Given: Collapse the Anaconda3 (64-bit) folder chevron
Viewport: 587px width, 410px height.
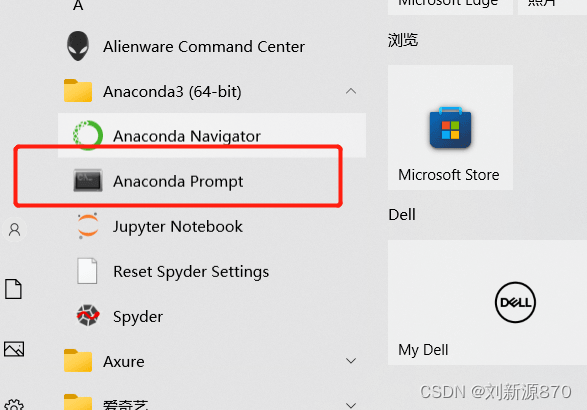Looking at the screenshot, I should [x=351, y=91].
